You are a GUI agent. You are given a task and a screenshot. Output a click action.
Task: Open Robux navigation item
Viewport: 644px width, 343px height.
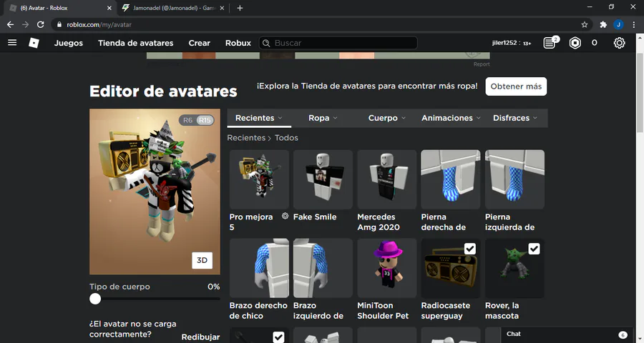(x=238, y=43)
